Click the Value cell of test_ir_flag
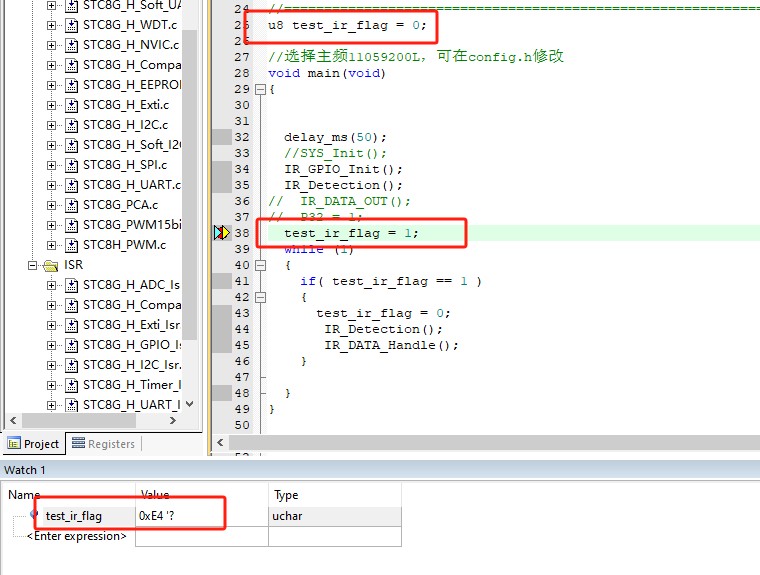This screenshot has height=575, width=760. 200,516
